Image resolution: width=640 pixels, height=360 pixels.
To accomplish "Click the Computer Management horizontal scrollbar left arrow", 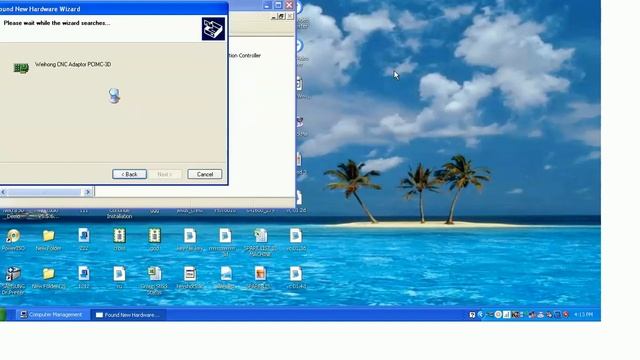I will (x=3, y=192).
